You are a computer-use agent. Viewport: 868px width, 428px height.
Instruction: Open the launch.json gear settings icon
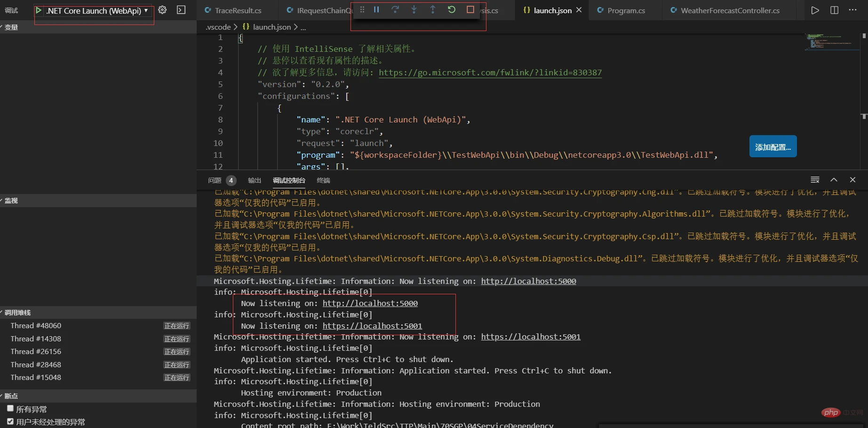coord(162,10)
